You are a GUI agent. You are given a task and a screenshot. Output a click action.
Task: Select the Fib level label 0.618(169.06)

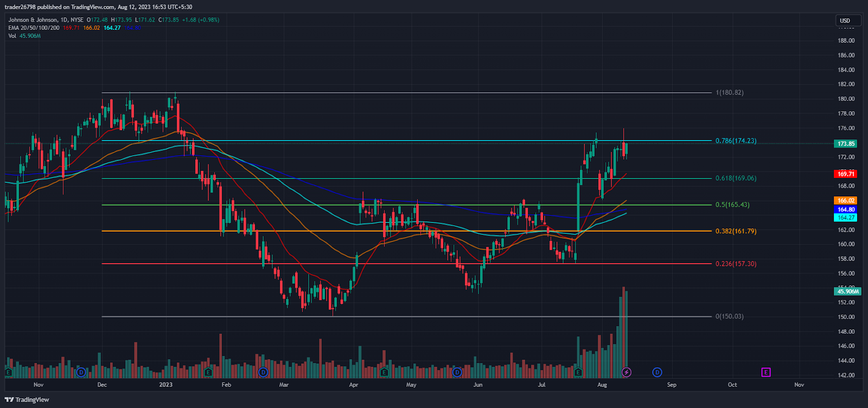tap(736, 178)
